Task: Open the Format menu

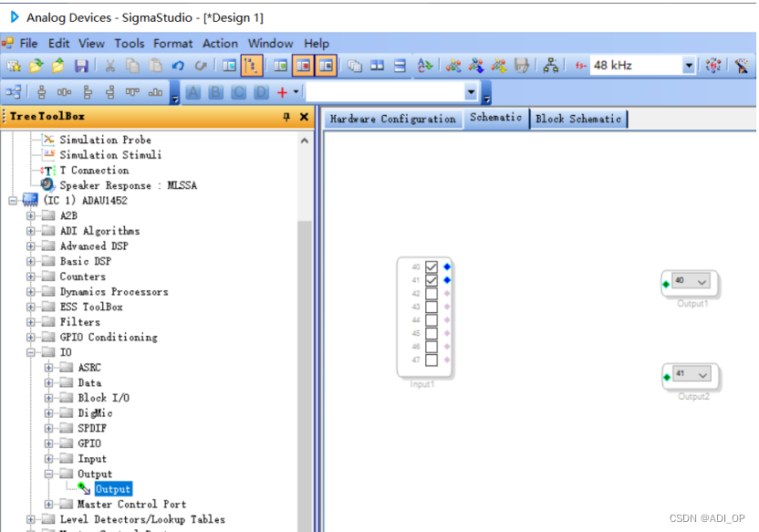Action: 172,44
